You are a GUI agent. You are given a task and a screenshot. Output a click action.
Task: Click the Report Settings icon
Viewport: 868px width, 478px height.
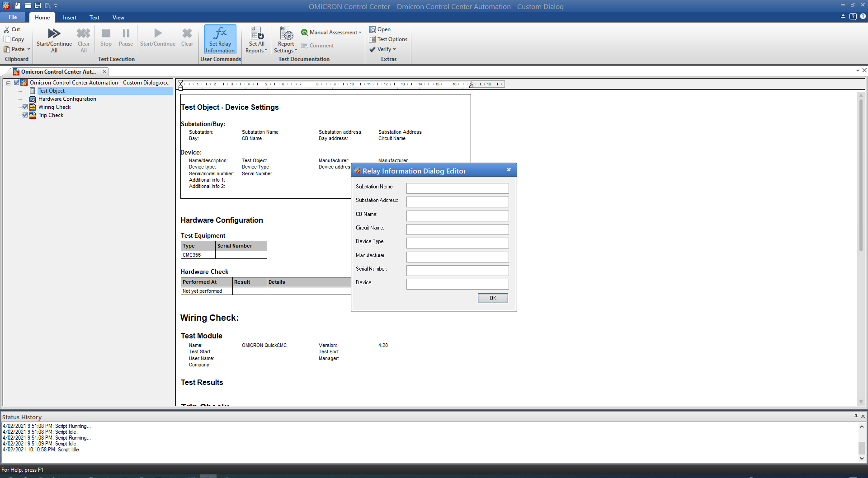(287, 33)
